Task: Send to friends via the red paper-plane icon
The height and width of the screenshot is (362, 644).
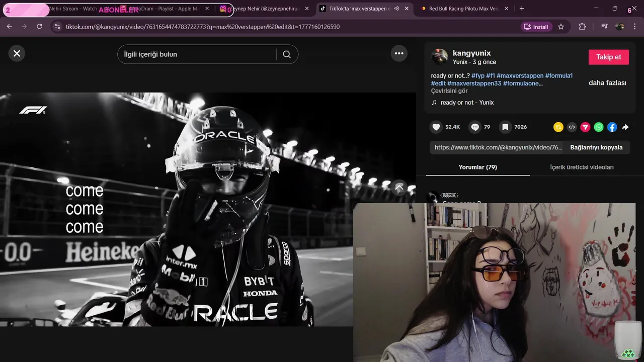Action: pos(585,127)
